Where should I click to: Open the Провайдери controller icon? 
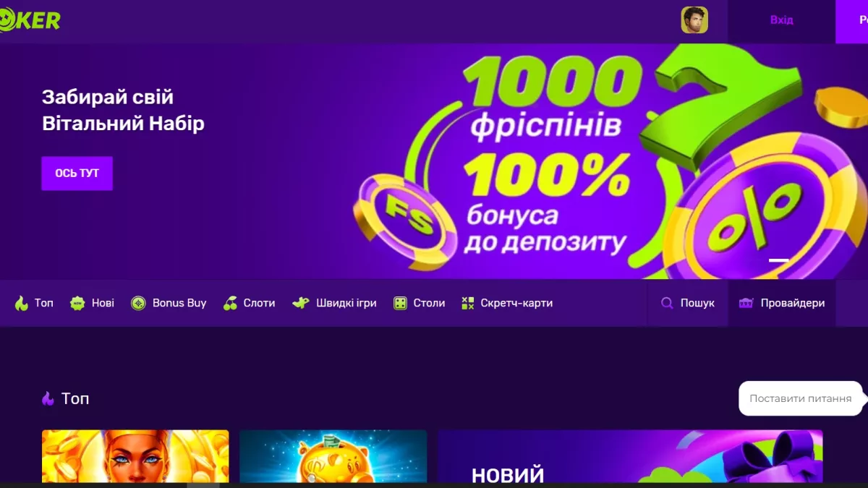pyautogui.click(x=746, y=303)
